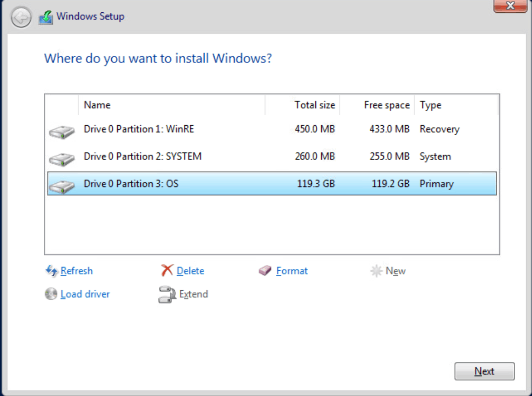Viewport: 532px width, 396px height.
Task: Click the Primary type cell
Action: (x=437, y=184)
